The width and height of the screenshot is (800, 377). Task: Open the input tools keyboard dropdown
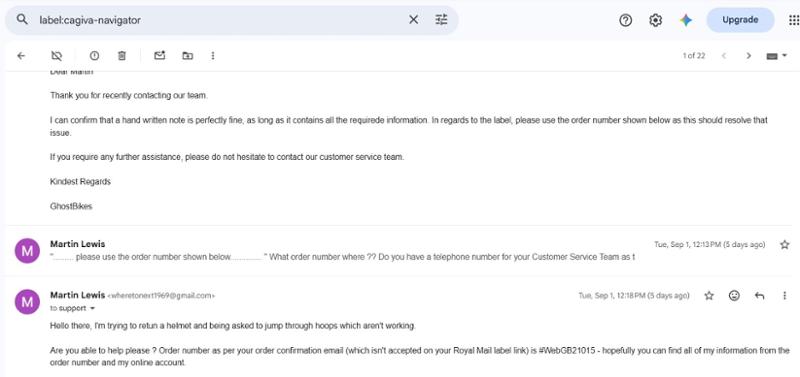(777, 56)
